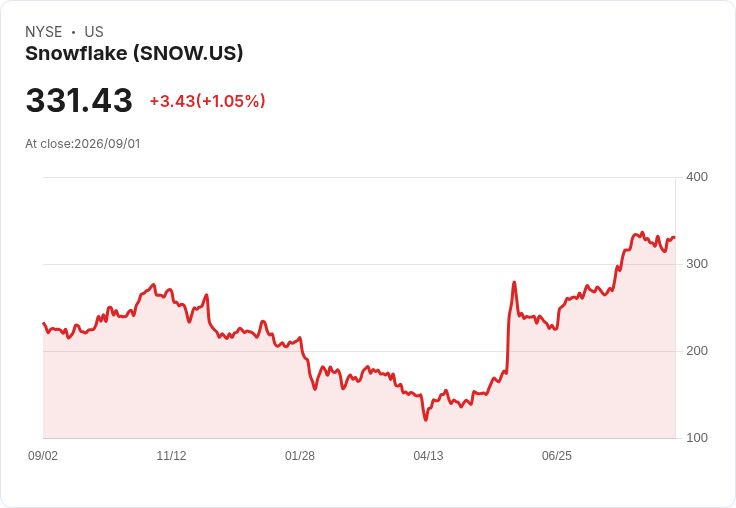
Task: Click the US market label
Action: pos(94,32)
